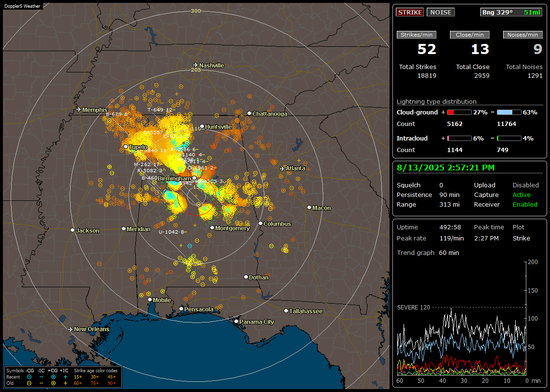This screenshot has width=550, height=392.
Task: Click the date and time display
Action: click(x=446, y=168)
